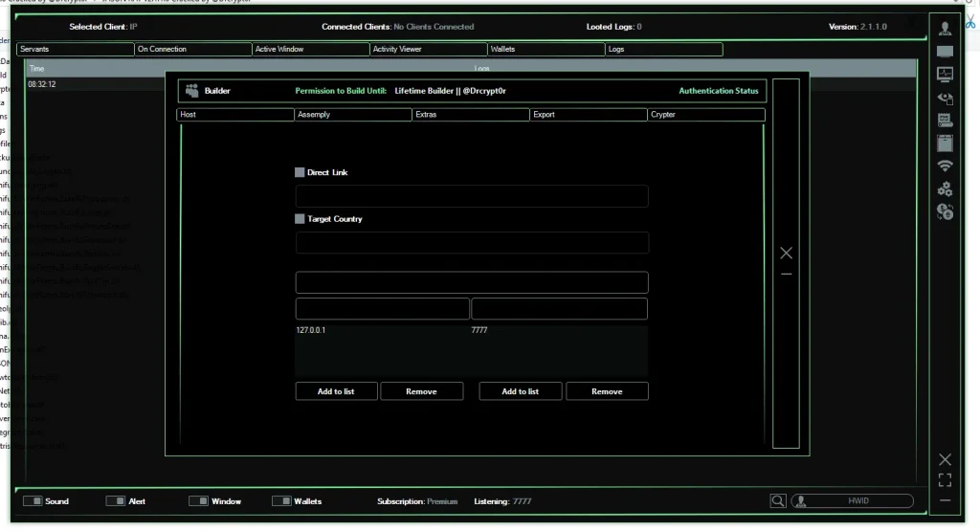Viewport: 980px width, 531px height.
Task: Open the gears settings icon in sidebar
Action: click(946, 188)
